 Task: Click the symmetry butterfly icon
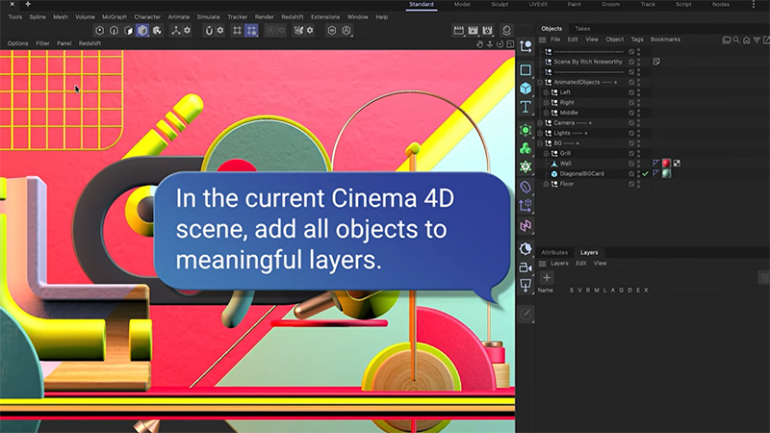(x=299, y=30)
